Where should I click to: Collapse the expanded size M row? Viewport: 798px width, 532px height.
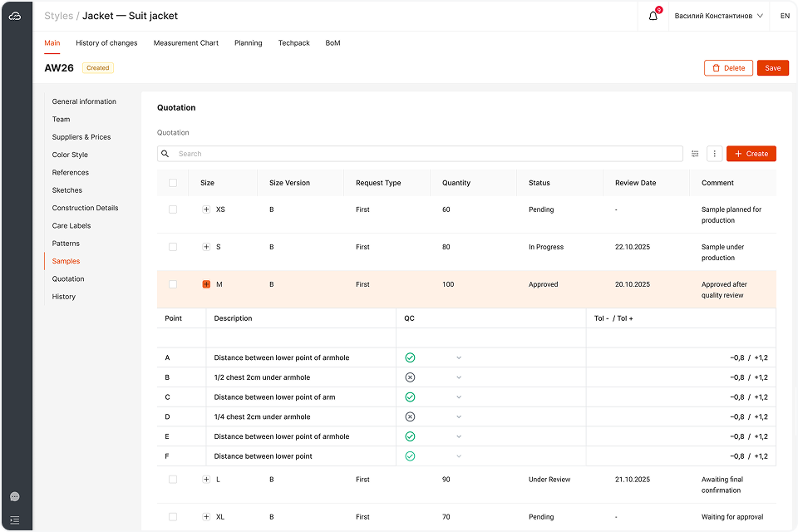206,284
